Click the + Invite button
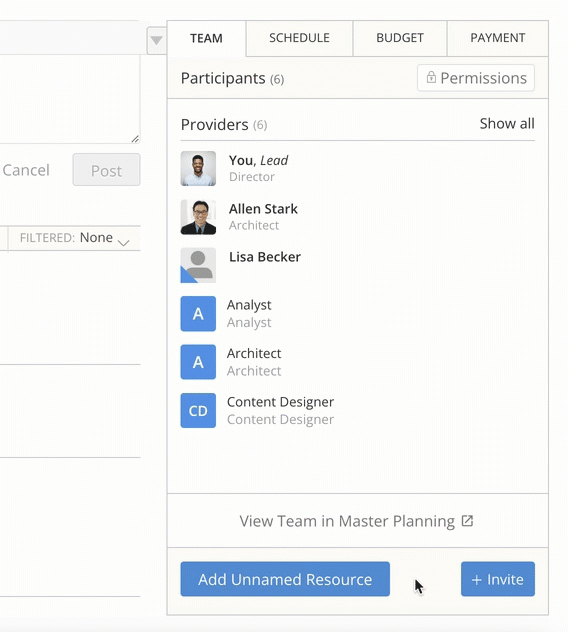 498,579
